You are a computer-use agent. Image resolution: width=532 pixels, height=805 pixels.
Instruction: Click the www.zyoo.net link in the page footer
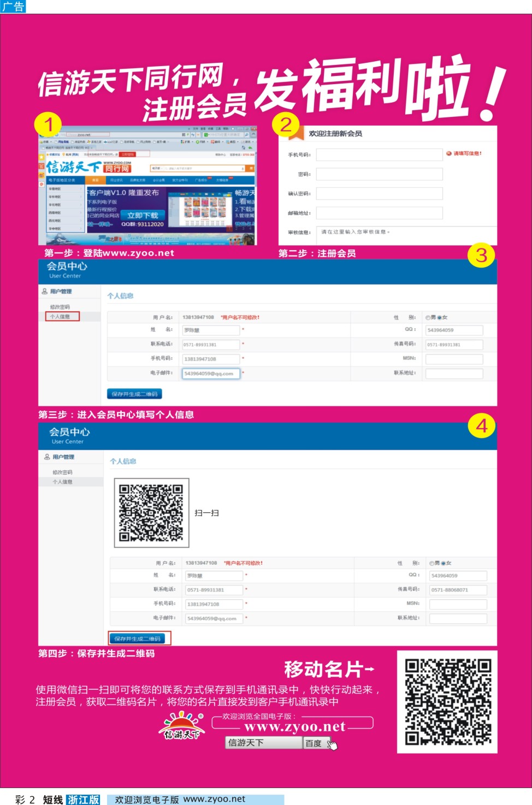click(214, 799)
